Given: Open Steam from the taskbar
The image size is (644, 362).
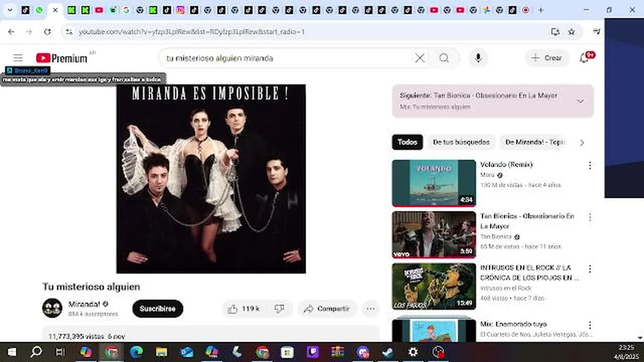Looking at the screenshot, I should click(x=388, y=352).
